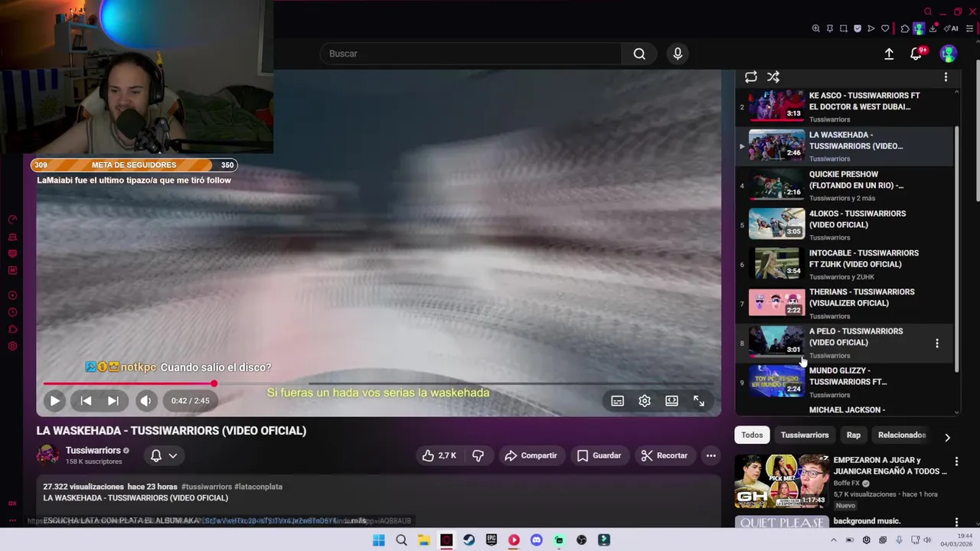Open THERIANS visualizer playlist item
Viewport: 980px width, 551px height.
point(845,303)
